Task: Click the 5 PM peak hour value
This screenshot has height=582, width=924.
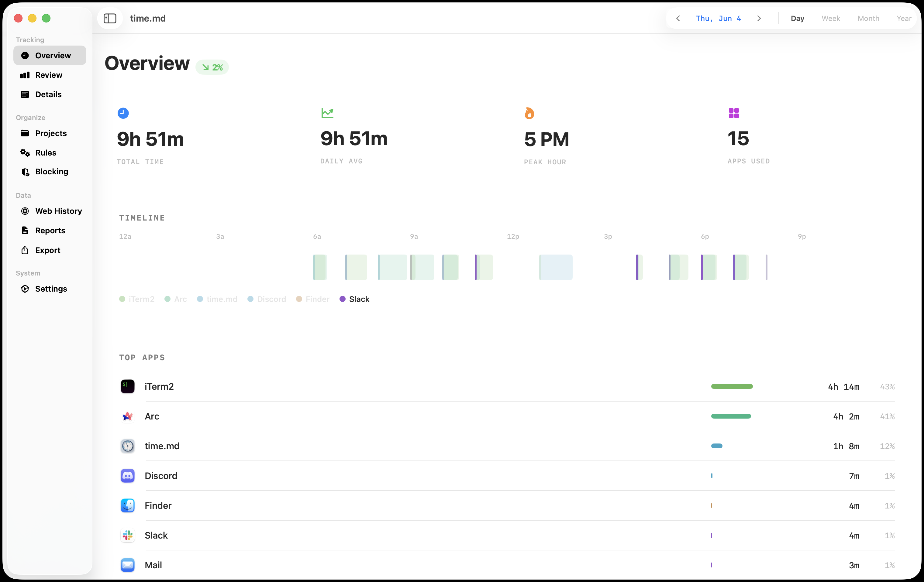Action: 546,139
